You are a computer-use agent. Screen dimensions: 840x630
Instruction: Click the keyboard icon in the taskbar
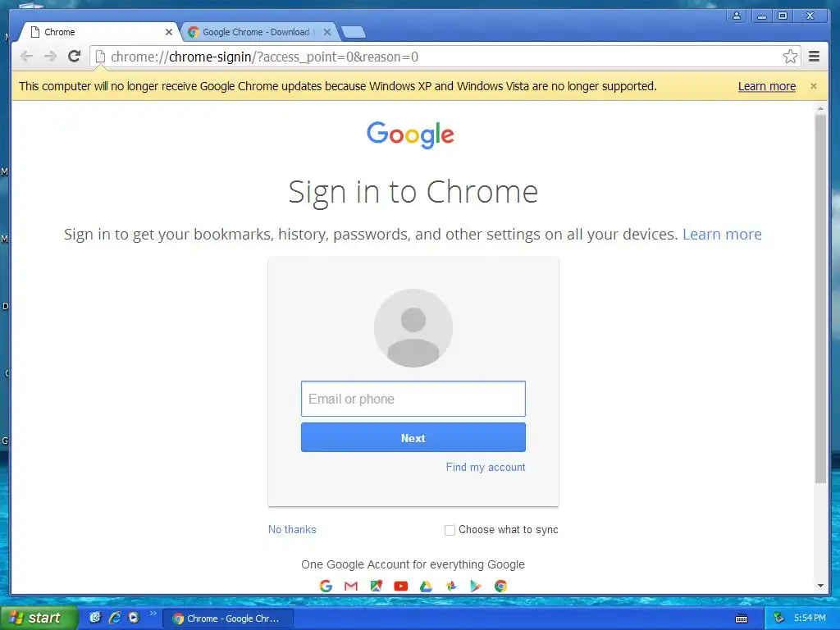click(742, 619)
